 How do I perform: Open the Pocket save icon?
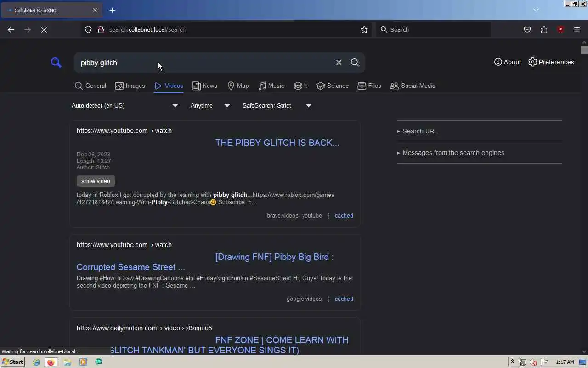(527, 29)
